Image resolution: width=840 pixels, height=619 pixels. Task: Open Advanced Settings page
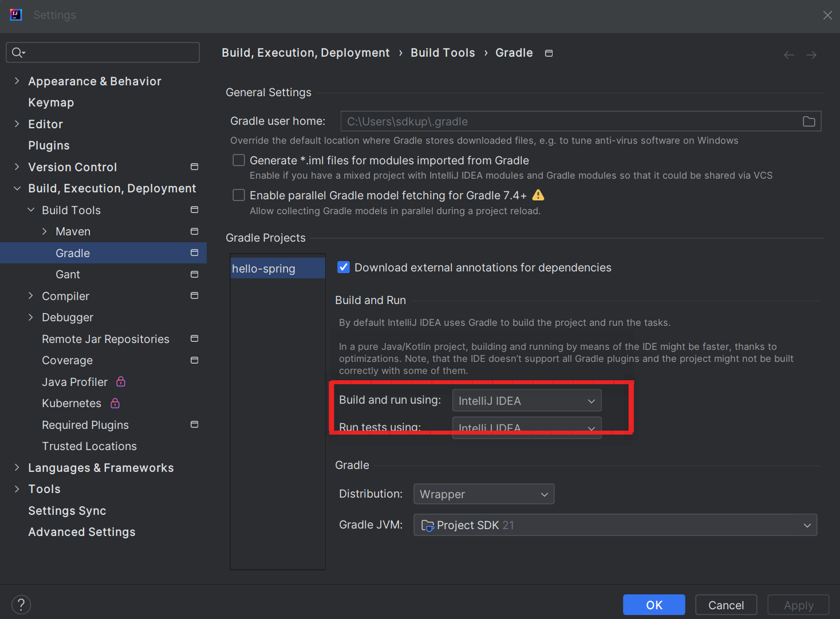(x=82, y=532)
